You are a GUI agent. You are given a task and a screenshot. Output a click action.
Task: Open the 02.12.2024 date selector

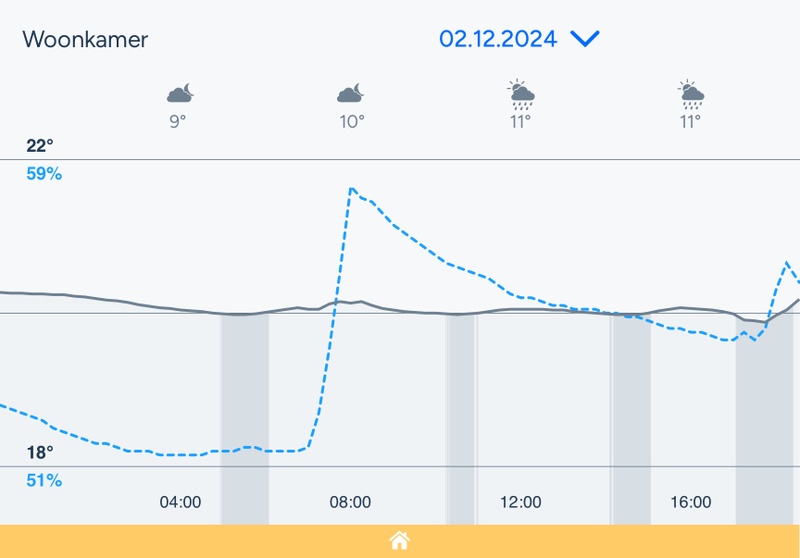pos(498,39)
